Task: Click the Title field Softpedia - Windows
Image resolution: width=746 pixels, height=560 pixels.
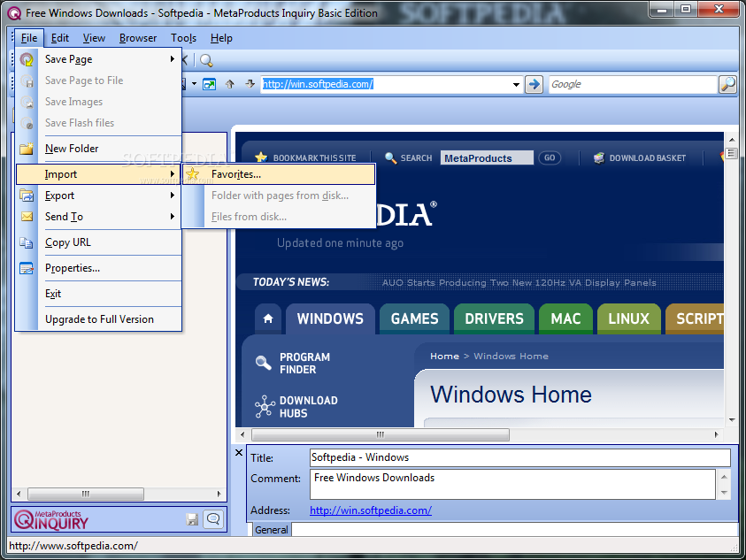Action: [519, 457]
